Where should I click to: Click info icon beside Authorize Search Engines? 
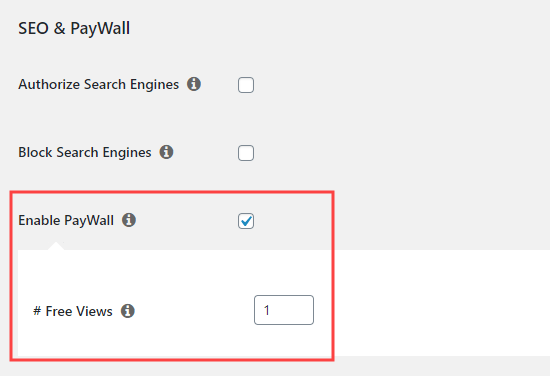coord(194,84)
